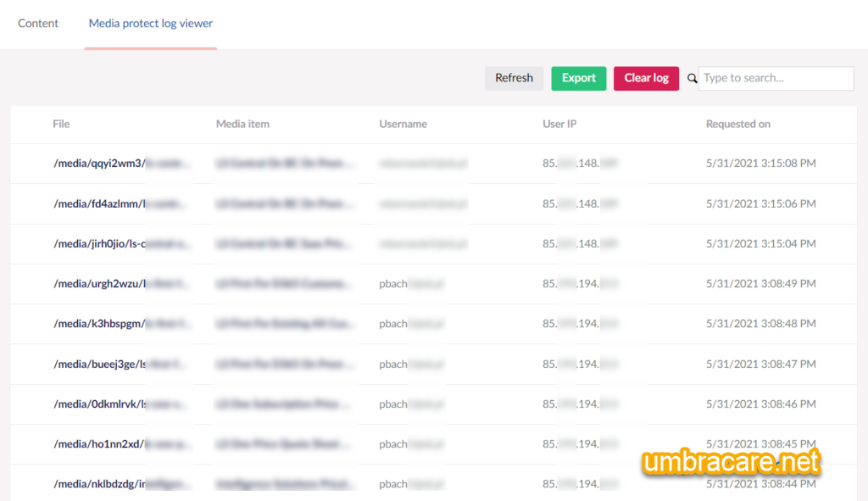
Task: Click the search magnifier icon
Action: click(x=691, y=78)
